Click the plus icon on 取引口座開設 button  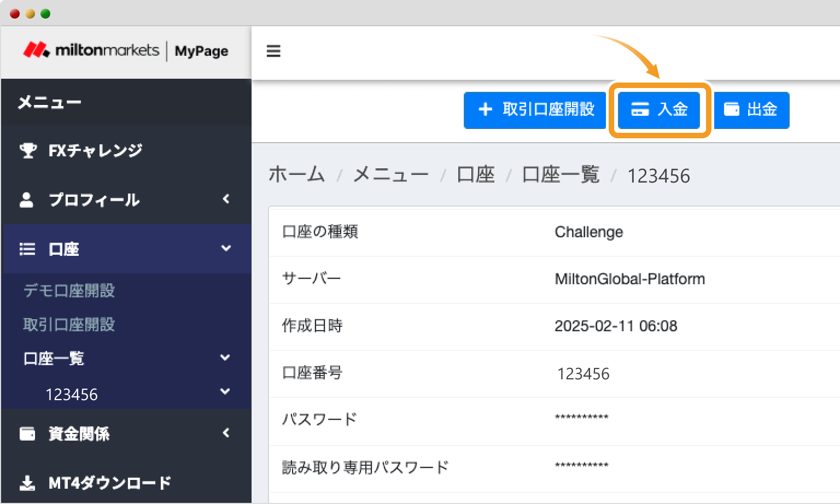pos(486,110)
